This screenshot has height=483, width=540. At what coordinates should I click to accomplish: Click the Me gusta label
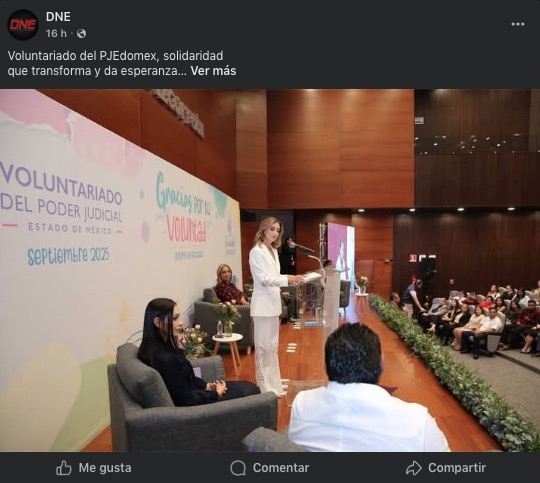tap(105, 468)
